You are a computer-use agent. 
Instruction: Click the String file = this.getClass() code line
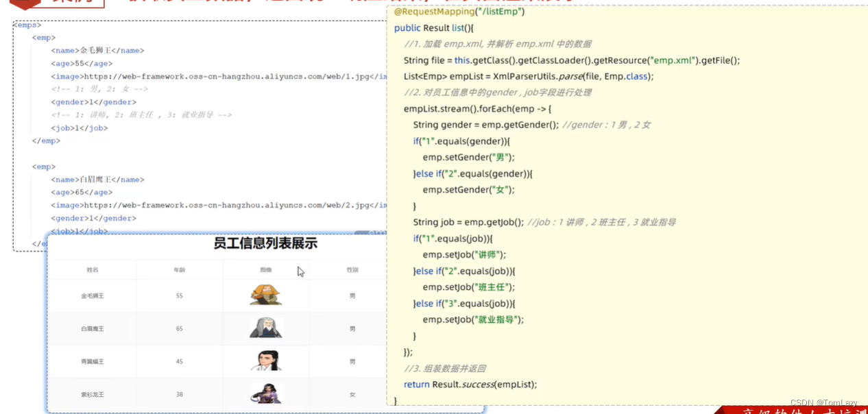tap(572, 60)
